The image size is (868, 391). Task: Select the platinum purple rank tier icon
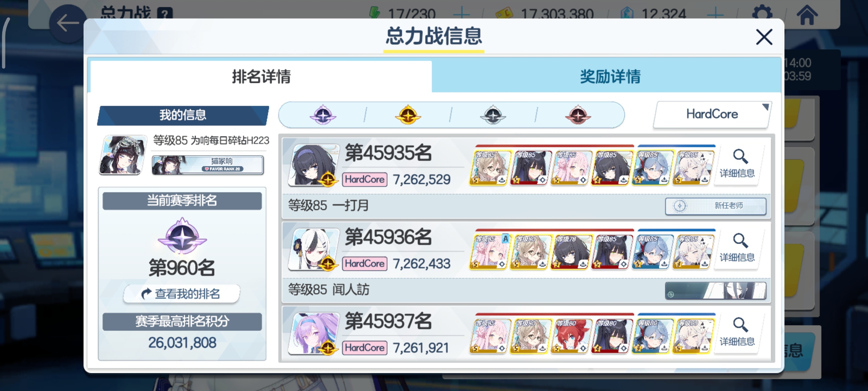pyautogui.click(x=323, y=115)
